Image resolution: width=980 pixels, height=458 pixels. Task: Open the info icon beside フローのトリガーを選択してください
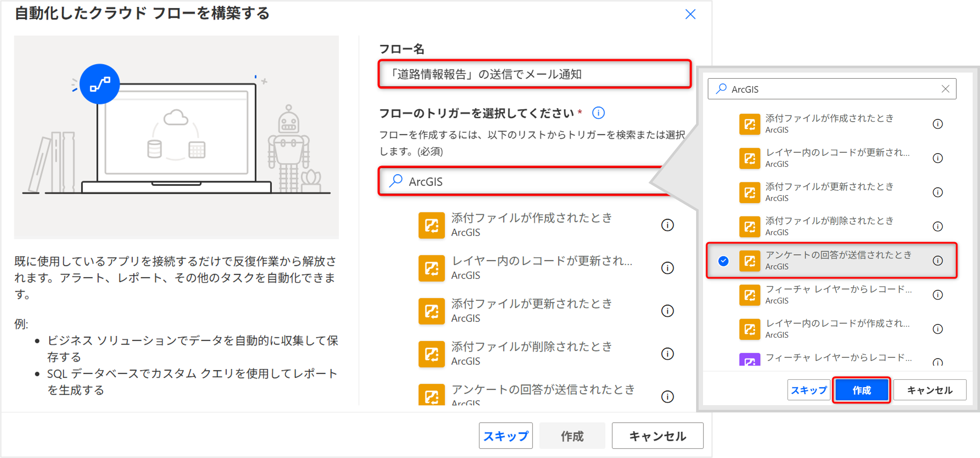tap(598, 113)
